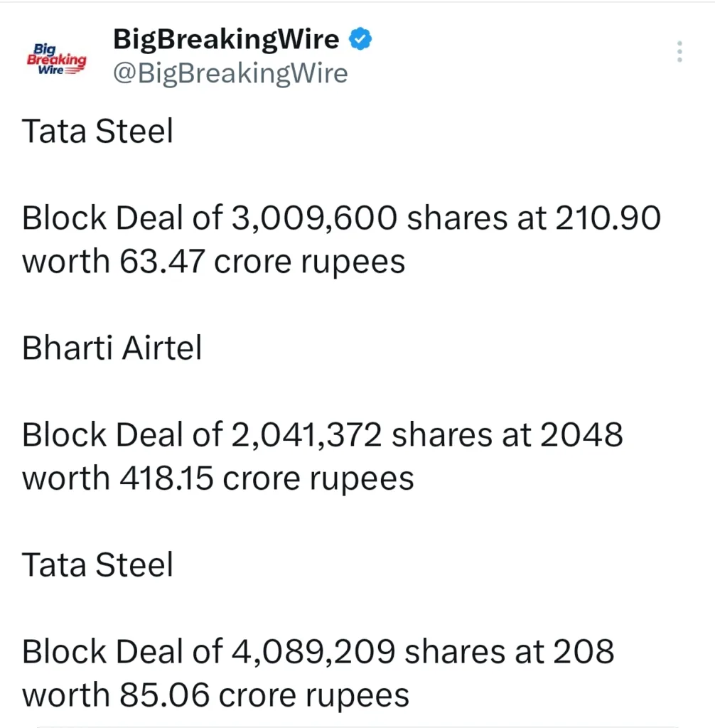Open the @BigBreakingWire handle link
The width and height of the screenshot is (715, 728).
click(x=230, y=73)
